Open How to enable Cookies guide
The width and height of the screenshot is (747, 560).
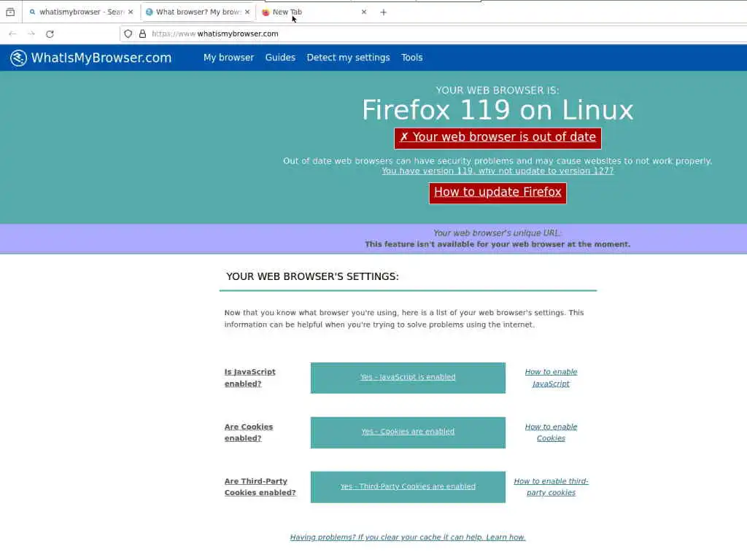tap(551, 432)
